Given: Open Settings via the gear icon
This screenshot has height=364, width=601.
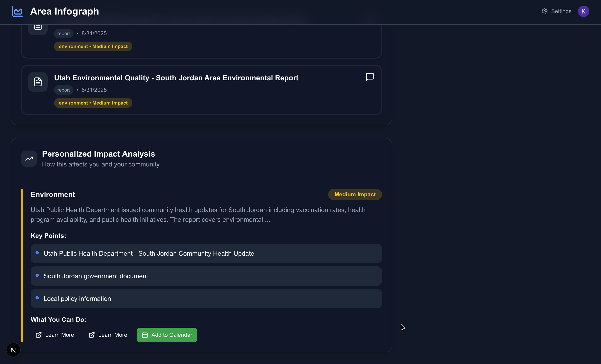Looking at the screenshot, I should click(544, 12).
